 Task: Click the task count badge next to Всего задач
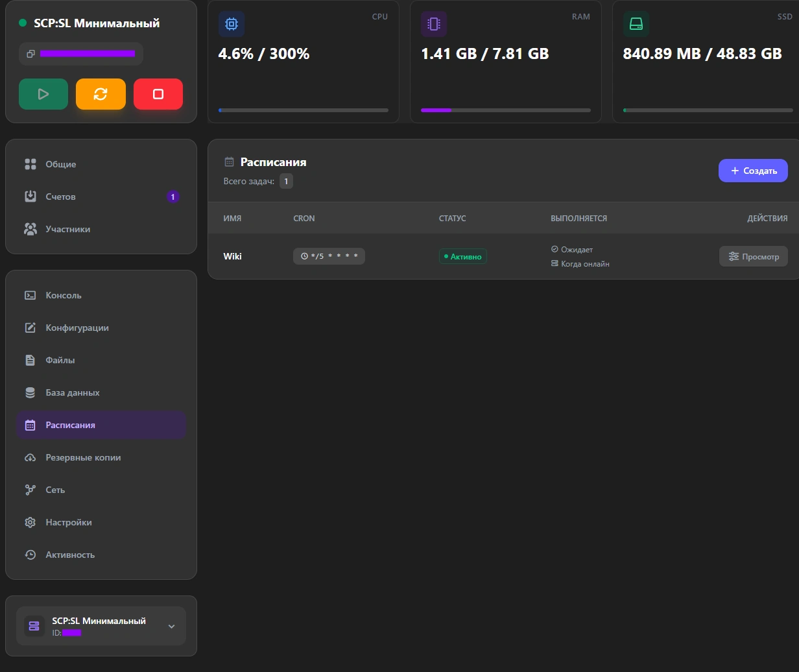coord(286,181)
